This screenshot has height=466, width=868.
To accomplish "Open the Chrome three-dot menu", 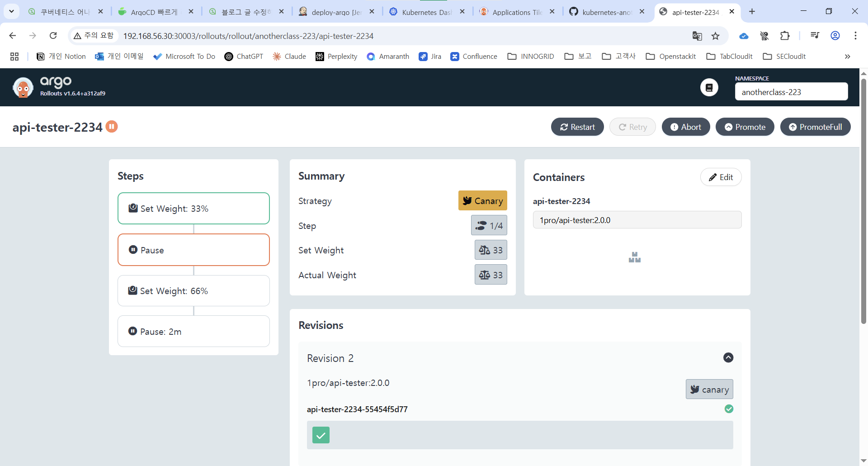I will [x=855, y=36].
